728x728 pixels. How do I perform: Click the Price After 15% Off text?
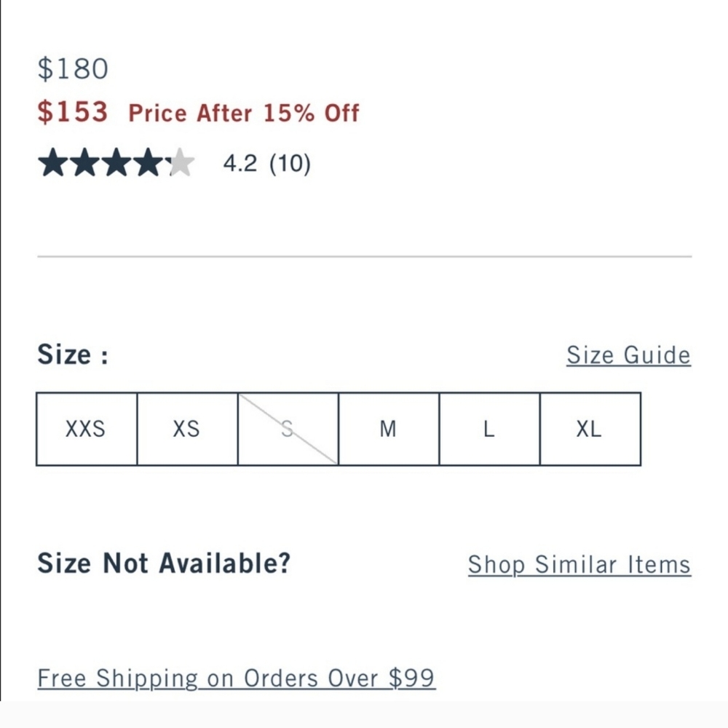pos(243,113)
